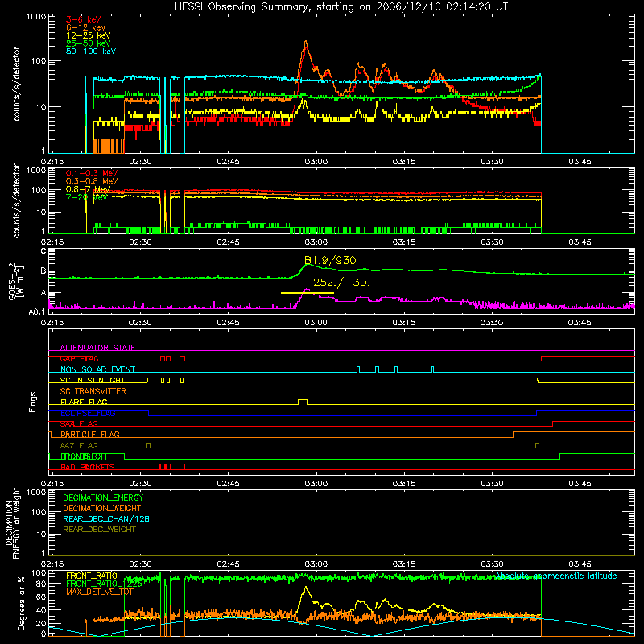644x644 pixels.
Task: Click the DECIMATION_ENERGY legend label
Action: point(103,497)
